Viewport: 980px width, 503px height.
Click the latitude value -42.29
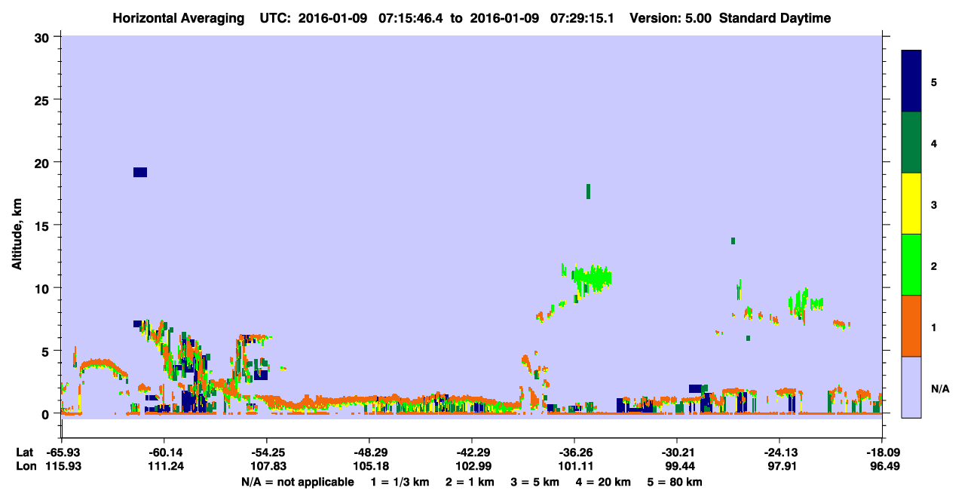click(x=471, y=452)
